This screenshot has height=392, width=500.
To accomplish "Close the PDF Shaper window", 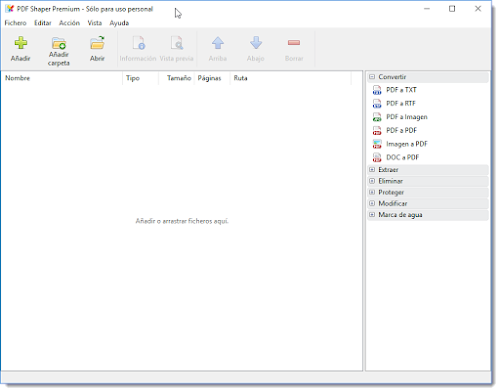I will pos(478,9).
